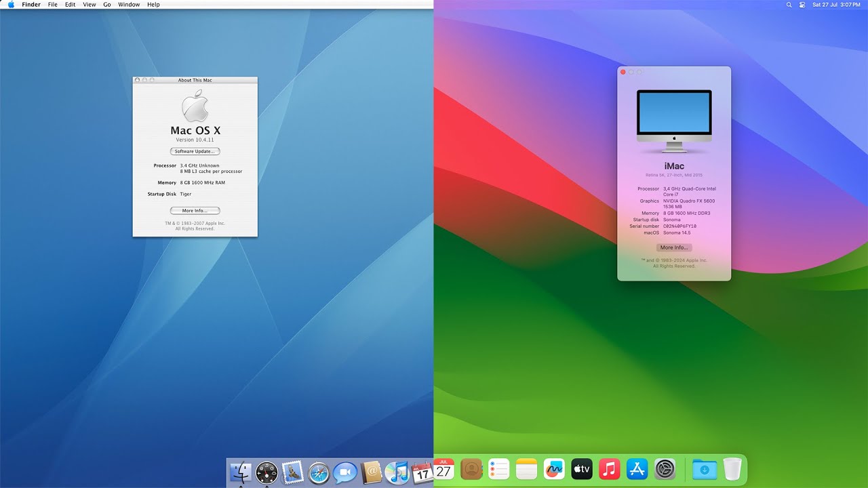
Task: Click '3.4 GHz Unknown' processor text
Action: [200, 165]
